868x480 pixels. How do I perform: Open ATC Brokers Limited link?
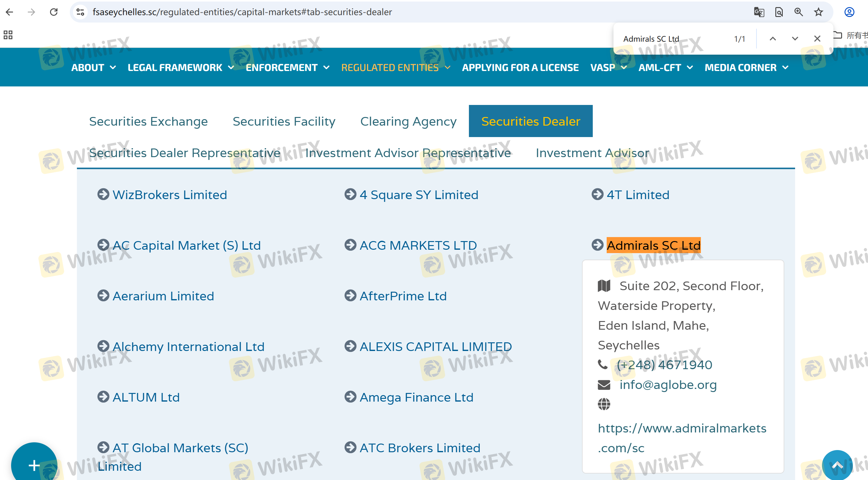(420, 448)
